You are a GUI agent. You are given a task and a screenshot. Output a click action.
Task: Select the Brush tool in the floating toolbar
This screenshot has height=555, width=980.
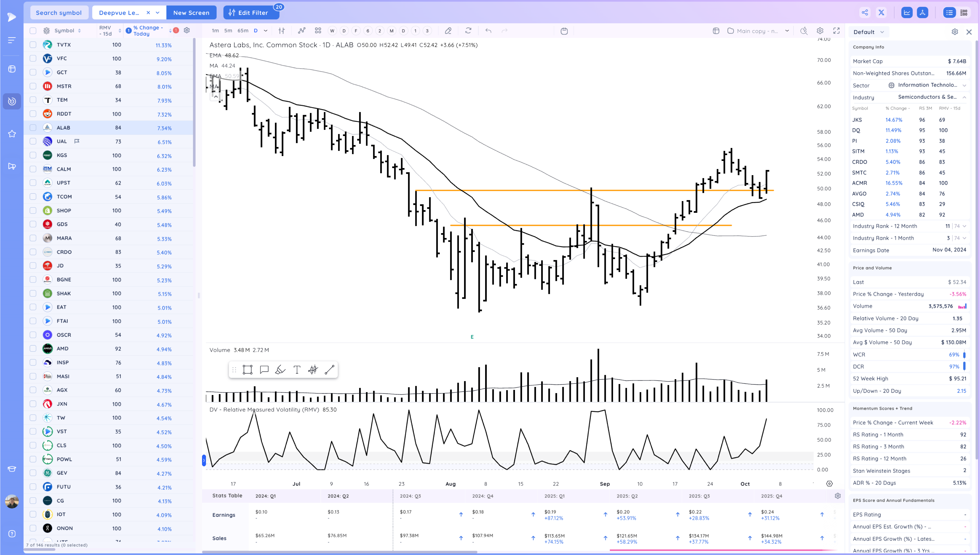point(280,369)
